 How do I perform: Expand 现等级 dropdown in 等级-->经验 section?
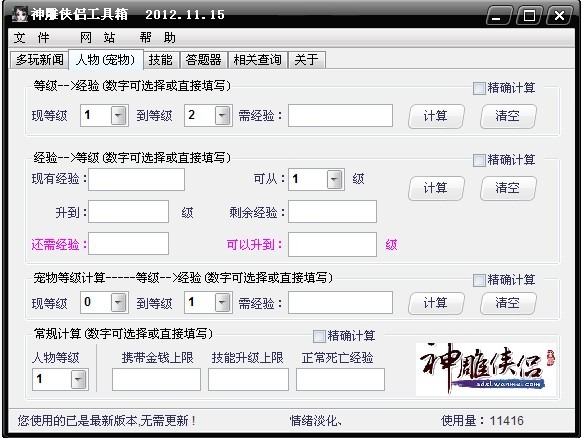[119, 115]
